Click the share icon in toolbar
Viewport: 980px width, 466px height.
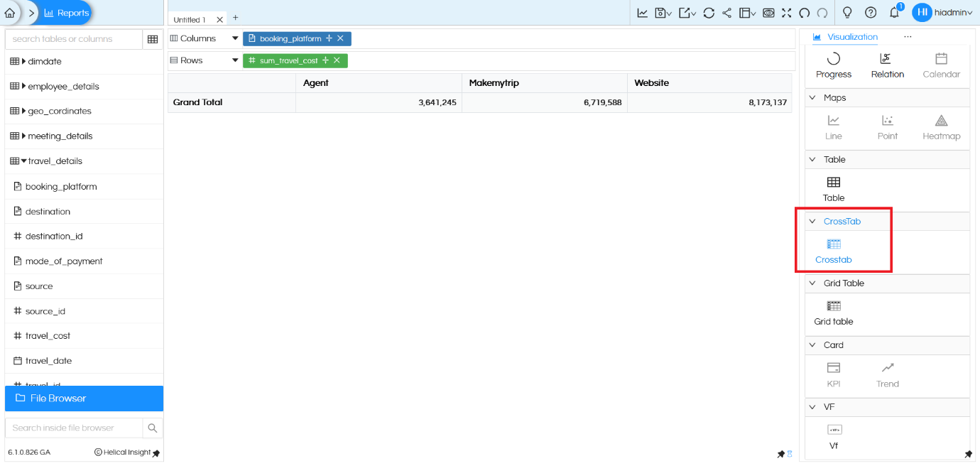[727, 13]
